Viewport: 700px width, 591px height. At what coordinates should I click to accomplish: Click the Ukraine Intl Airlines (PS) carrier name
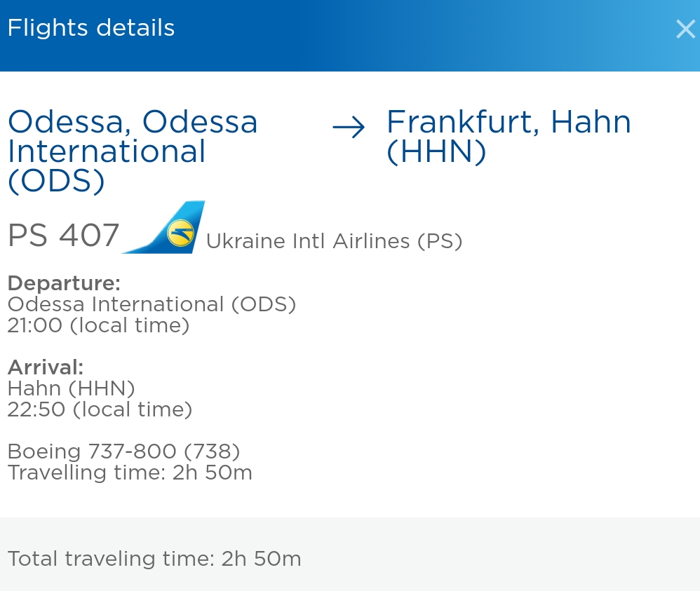coord(334,241)
